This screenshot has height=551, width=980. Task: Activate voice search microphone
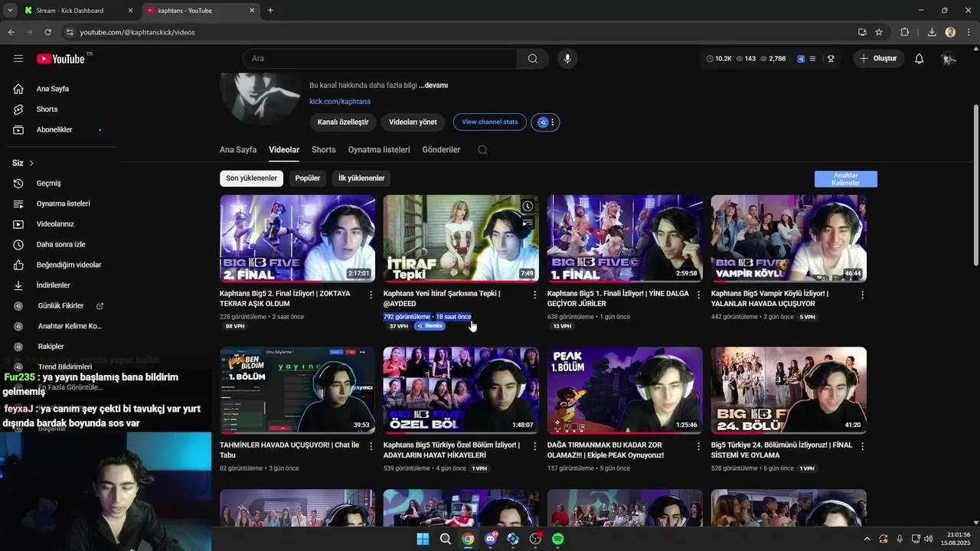coord(567,59)
